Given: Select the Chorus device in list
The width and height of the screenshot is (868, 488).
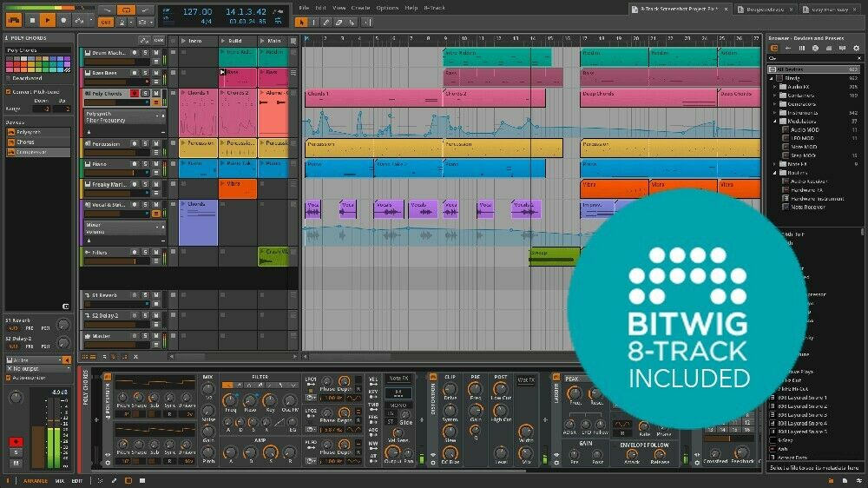Looking at the screenshot, I should coord(25,142).
